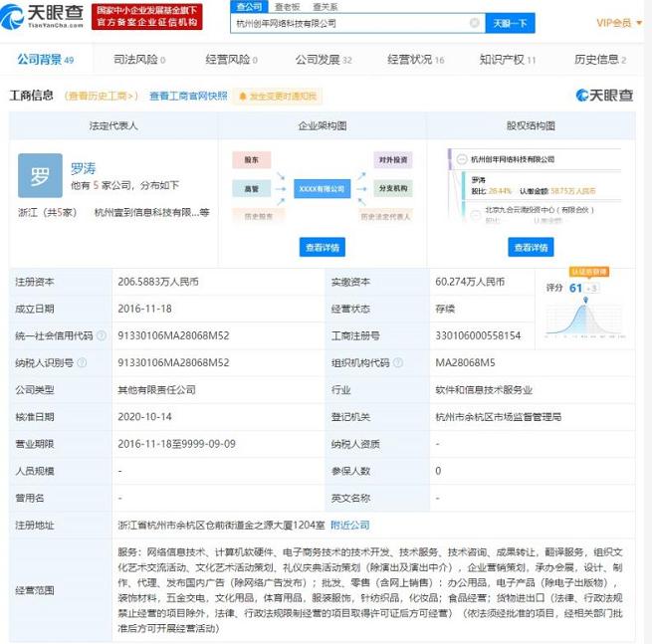Click the score value 61
Image resolution: width=652 pixels, height=644 pixels.
(x=576, y=288)
